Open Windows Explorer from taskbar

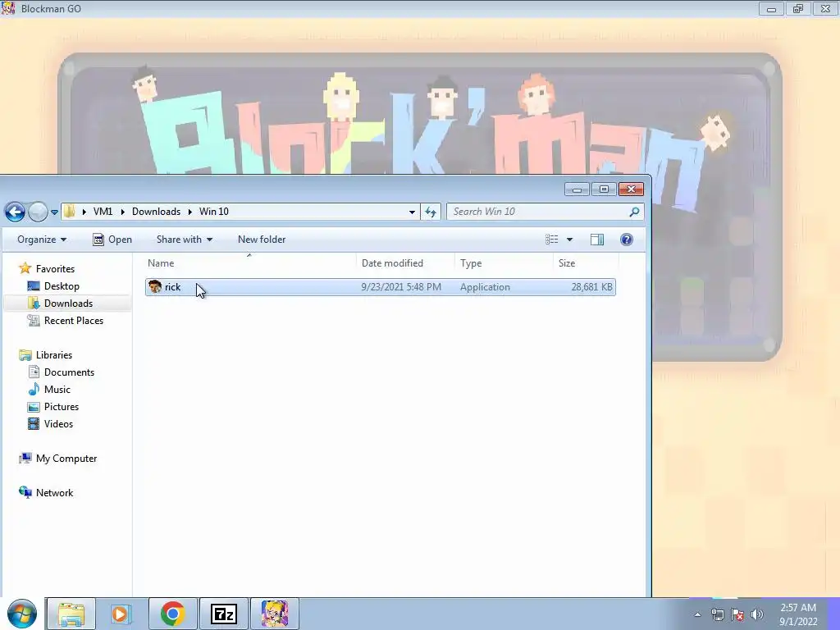[x=71, y=614]
